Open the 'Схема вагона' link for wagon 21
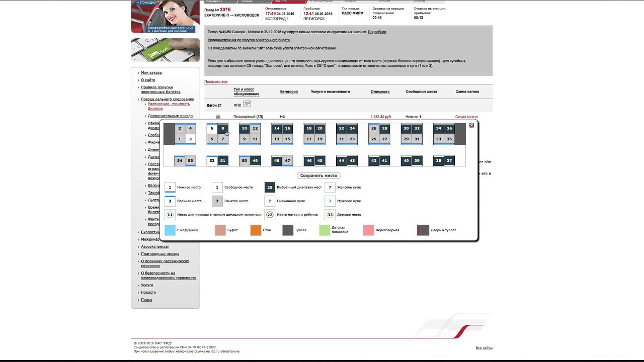Viewport: 644px width, 362px height. pos(466,117)
